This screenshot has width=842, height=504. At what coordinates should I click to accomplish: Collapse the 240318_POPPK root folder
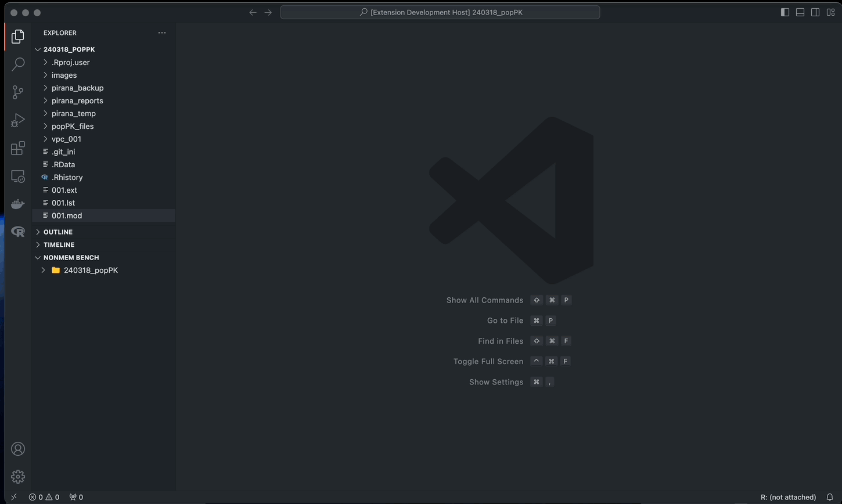(x=104, y=49)
